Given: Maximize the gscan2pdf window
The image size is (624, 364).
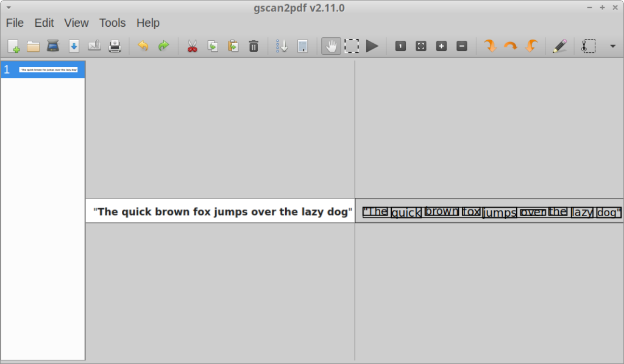Looking at the screenshot, I should tap(602, 7).
